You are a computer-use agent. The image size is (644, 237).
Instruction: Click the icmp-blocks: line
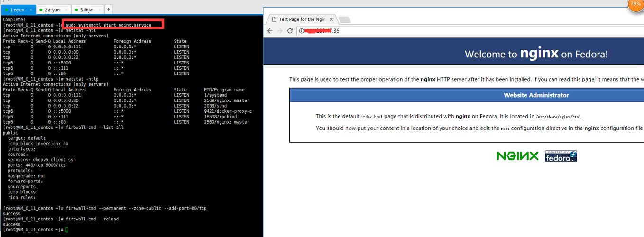point(23,192)
